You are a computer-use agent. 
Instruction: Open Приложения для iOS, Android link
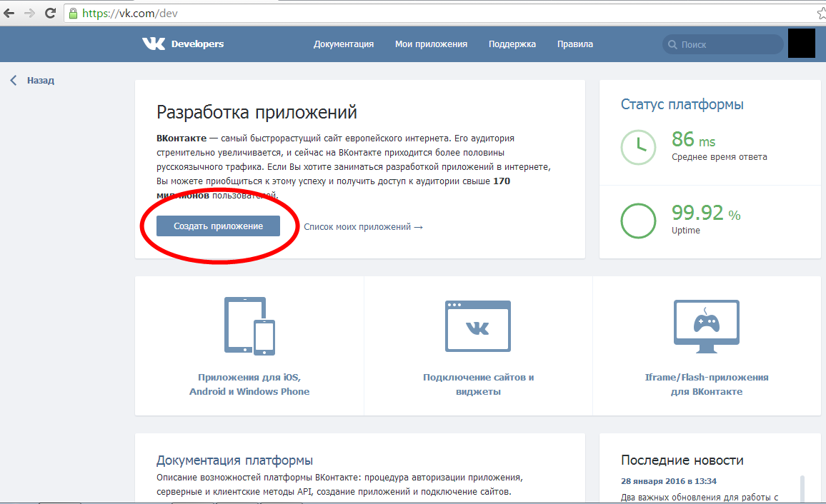coord(249,384)
